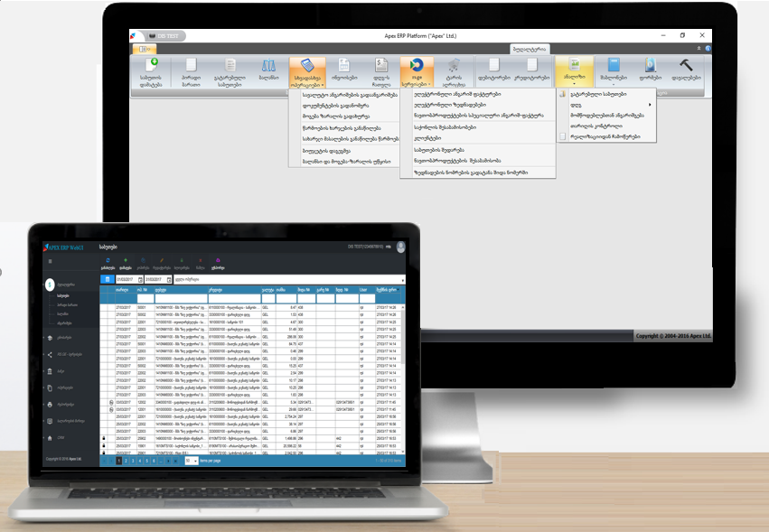Go to page 6 in the pager
Image resolution: width=769 pixels, height=532 pixels.
[x=154, y=461]
